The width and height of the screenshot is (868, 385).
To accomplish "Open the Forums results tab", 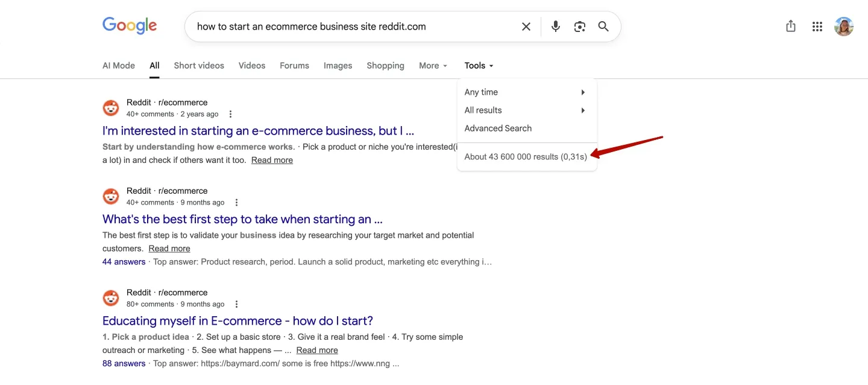I will pyautogui.click(x=294, y=65).
